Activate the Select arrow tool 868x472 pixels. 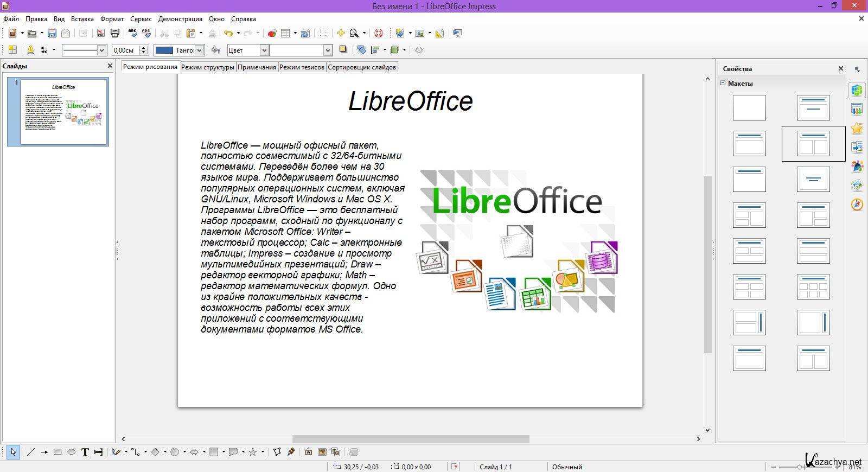pyautogui.click(x=13, y=451)
